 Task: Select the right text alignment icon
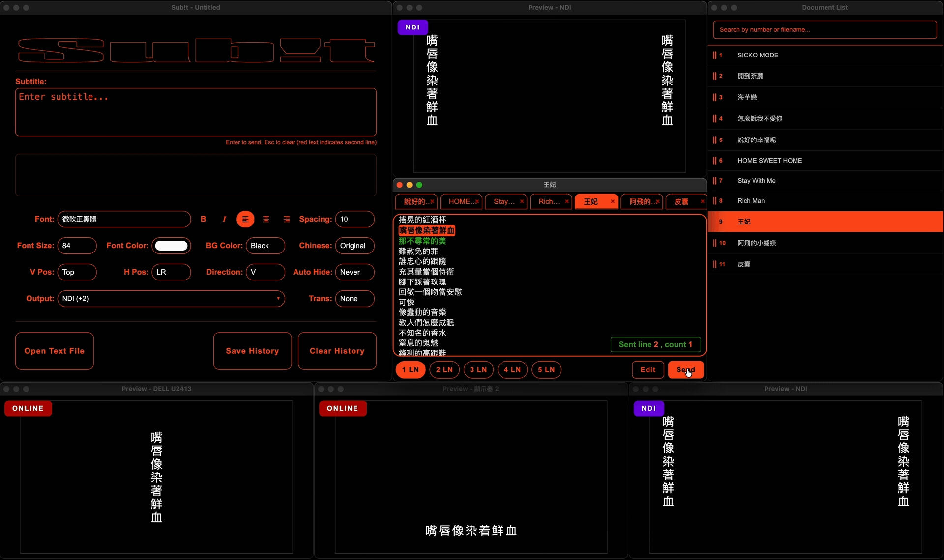click(287, 219)
